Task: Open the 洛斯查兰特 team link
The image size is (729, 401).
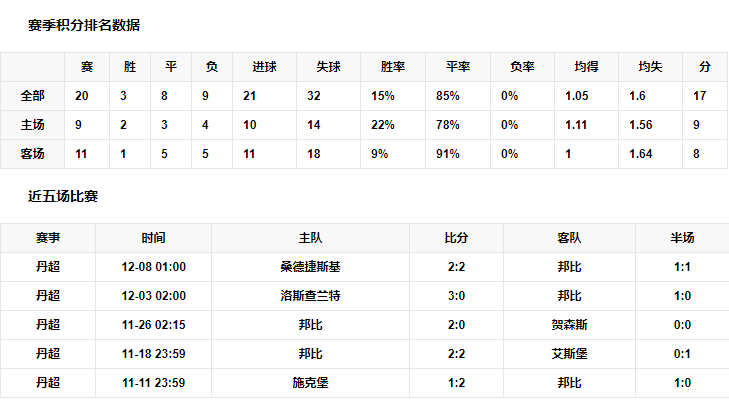Action: click(310, 297)
